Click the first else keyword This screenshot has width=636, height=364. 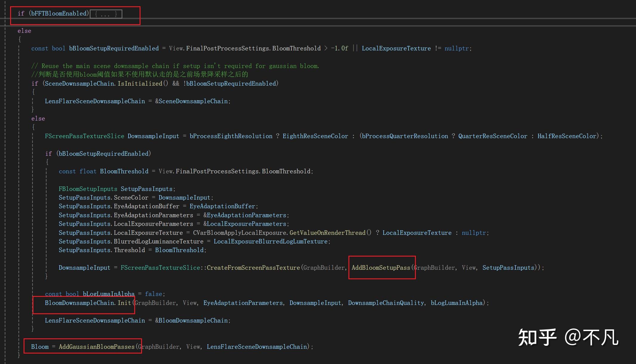(x=24, y=31)
